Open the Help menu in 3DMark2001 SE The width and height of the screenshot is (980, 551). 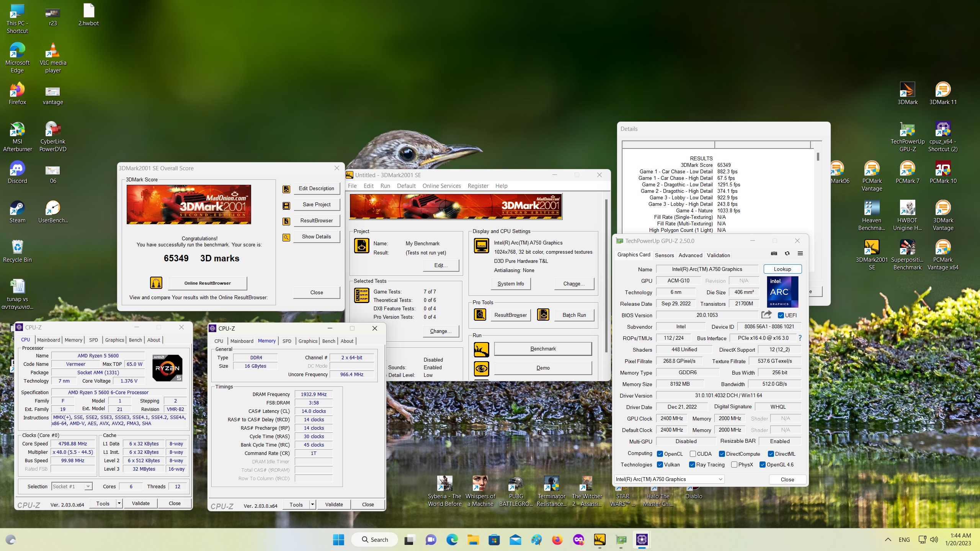(x=501, y=186)
